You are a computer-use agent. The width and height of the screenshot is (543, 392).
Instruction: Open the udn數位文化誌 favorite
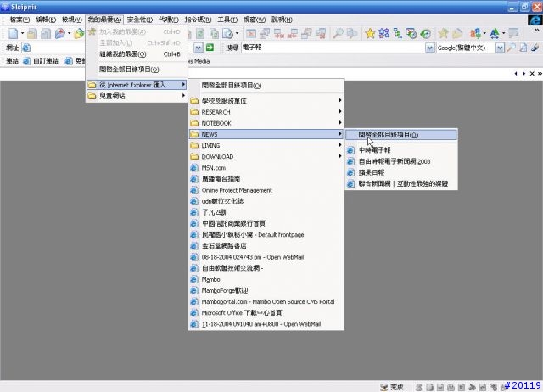click(266, 201)
